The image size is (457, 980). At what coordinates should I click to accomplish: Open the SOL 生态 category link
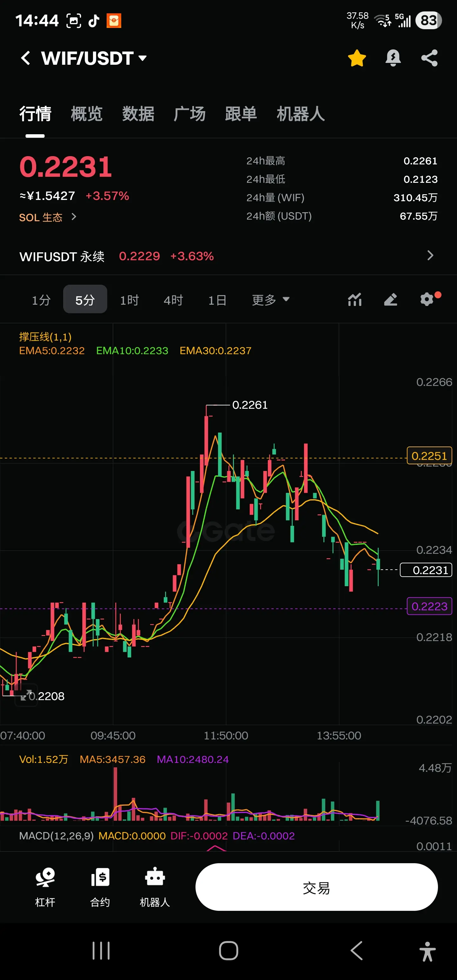(x=41, y=217)
